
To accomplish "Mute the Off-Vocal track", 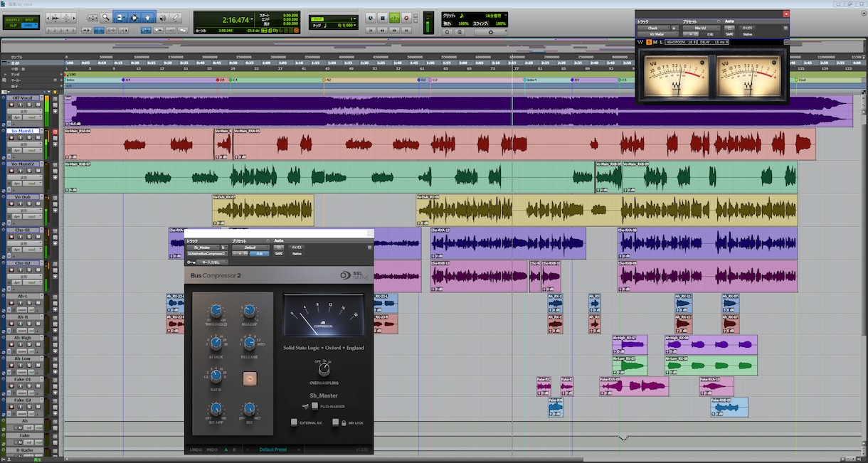I will (x=39, y=105).
